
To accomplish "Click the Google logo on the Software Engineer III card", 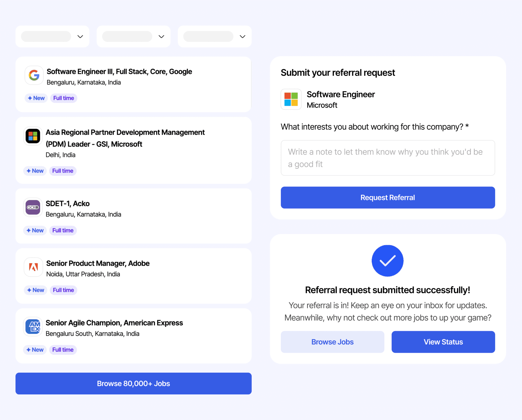I will [34, 75].
